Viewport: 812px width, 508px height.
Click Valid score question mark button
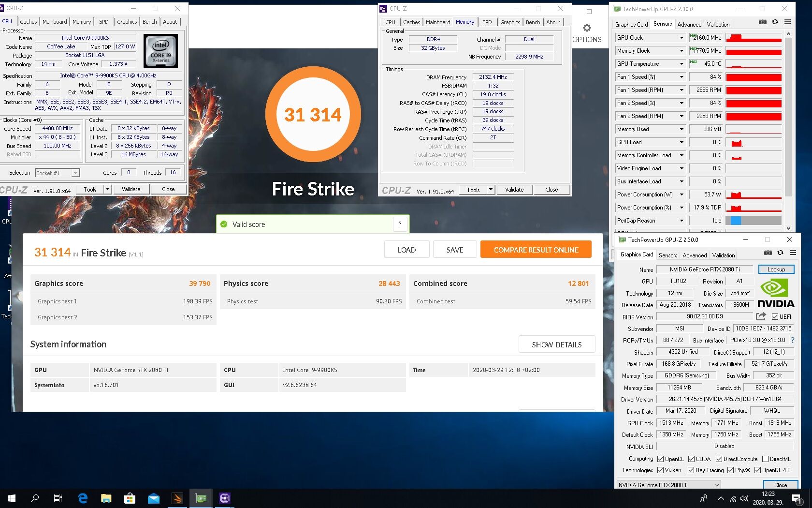coord(400,224)
